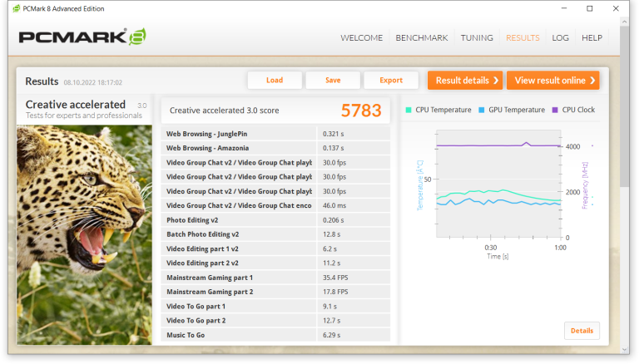
Task: Expand Result details
Action: 465,81
